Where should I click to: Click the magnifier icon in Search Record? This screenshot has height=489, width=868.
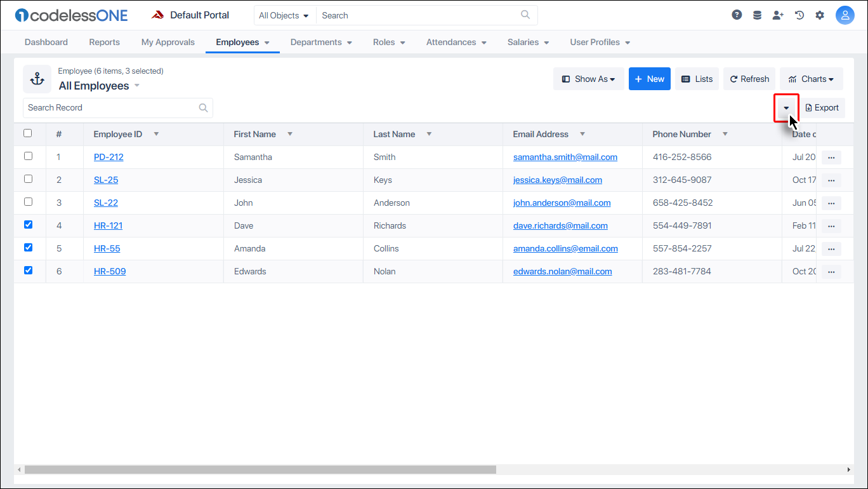[x=203, y=107]
